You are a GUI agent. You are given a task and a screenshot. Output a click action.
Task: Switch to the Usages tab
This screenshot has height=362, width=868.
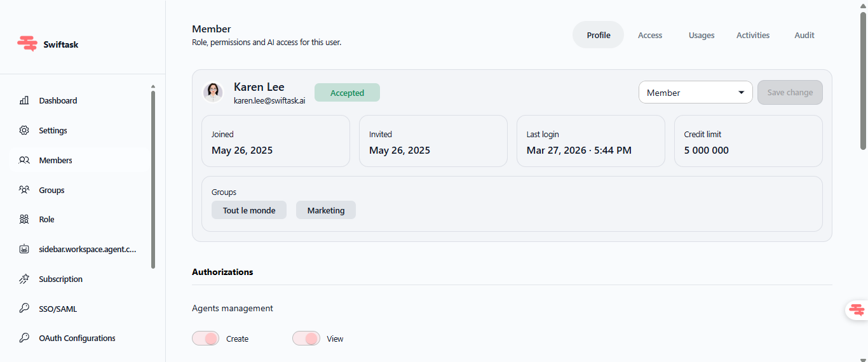[702, 36]
